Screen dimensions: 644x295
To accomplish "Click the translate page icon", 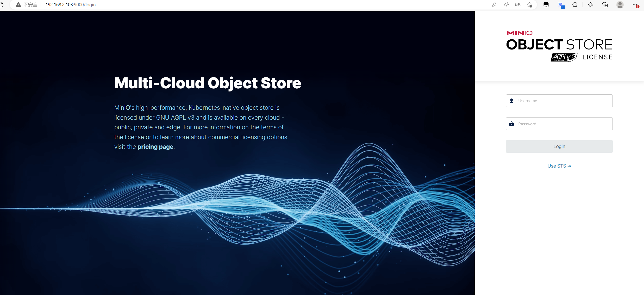I will (x=518, y=5).
